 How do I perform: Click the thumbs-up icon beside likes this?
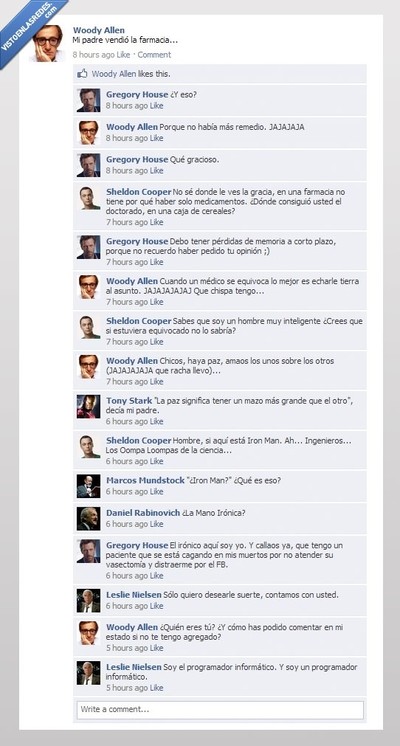[x=83, y=74]
